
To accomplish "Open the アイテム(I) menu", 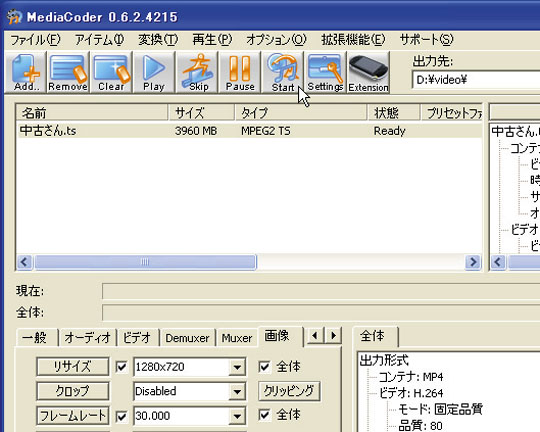I will [x=100, y=40].
